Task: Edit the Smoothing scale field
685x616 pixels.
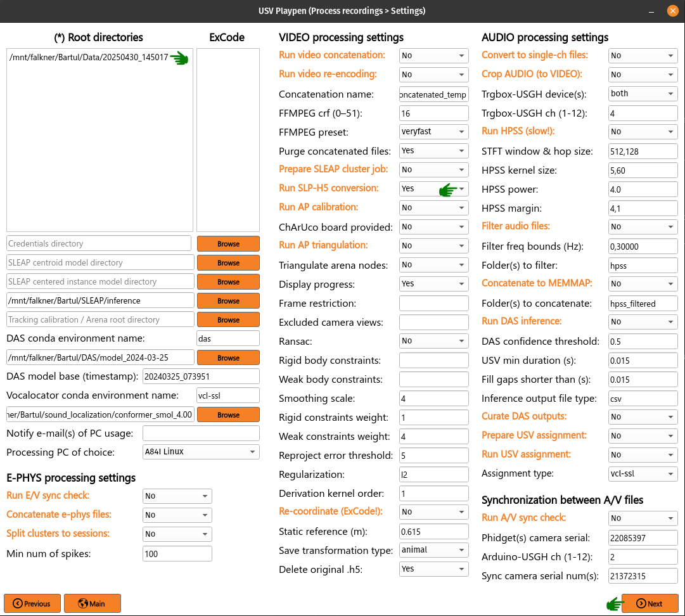Action: [x=433, y=399]
